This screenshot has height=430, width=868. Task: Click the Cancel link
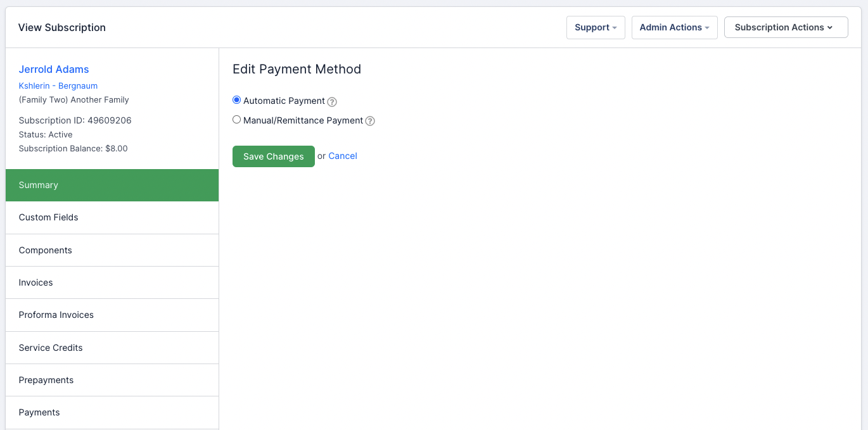[x=343, y=156]
